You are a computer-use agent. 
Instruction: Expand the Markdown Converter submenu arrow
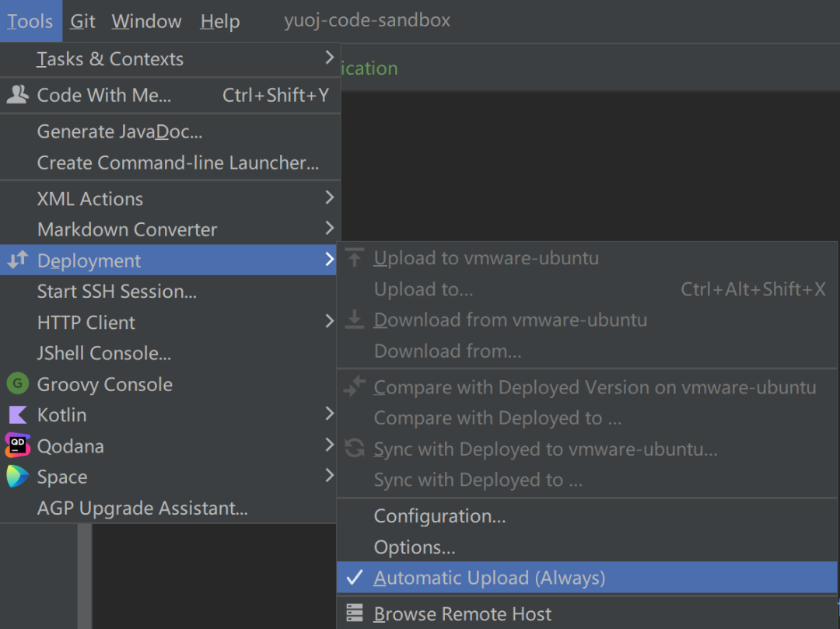point(330,229)
